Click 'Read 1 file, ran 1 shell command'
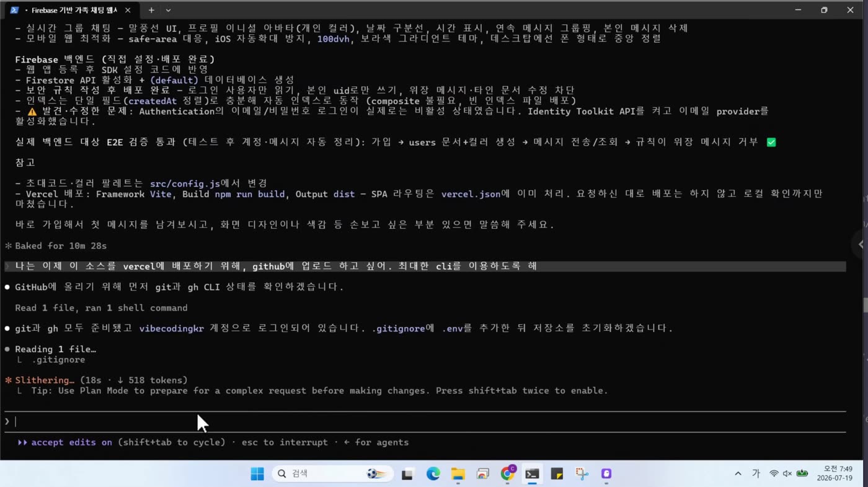Screen dimensions: 868x487 click(101, 307)
